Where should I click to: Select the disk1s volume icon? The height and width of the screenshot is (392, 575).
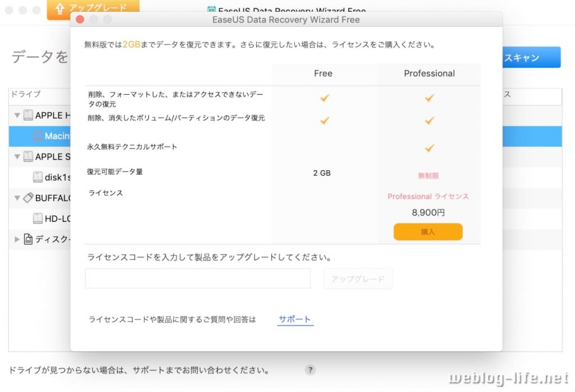click(38, 177)
